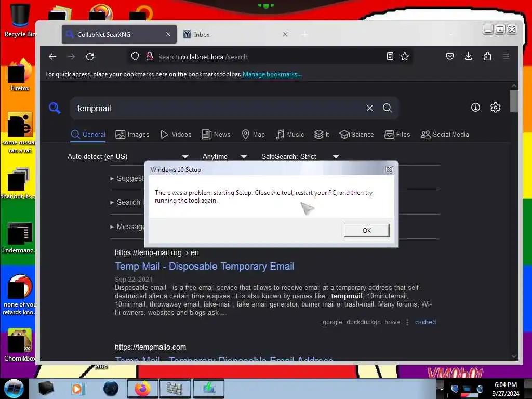This screenshot has width=532, height=399.
Task: Switch to the Inbox tab
Action: coord(236,34)
